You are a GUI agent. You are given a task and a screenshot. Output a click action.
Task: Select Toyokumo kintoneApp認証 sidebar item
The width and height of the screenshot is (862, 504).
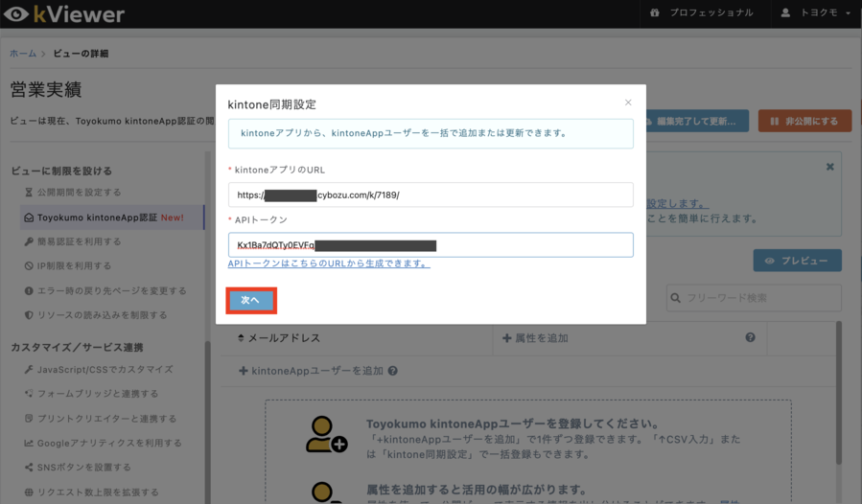(111, 218)
